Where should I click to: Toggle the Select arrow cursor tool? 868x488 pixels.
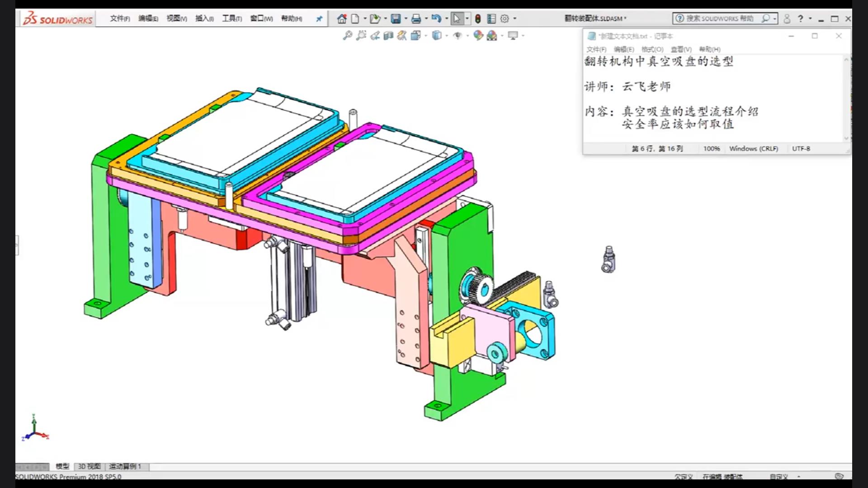(x=457, y=19)
